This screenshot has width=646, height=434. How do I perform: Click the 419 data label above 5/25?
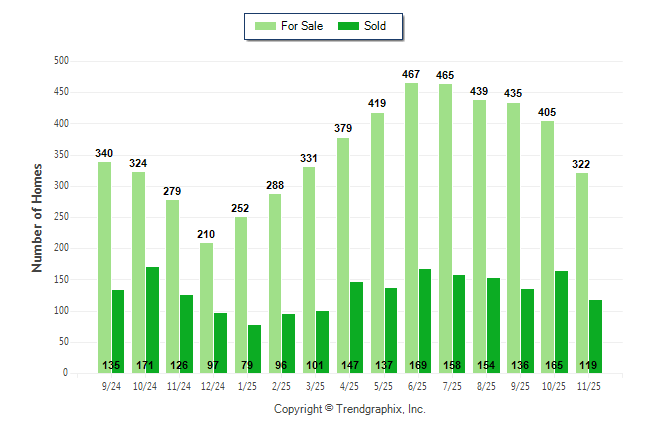(x=377, y=103)
